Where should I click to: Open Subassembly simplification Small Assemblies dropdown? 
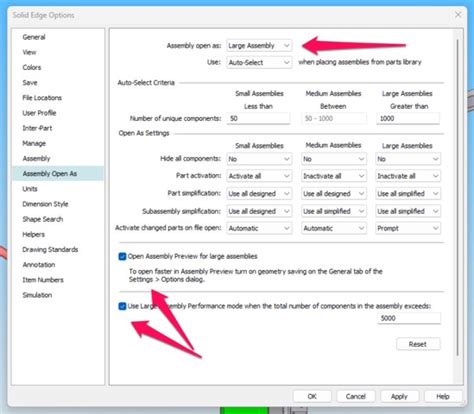tap(259, 211)
